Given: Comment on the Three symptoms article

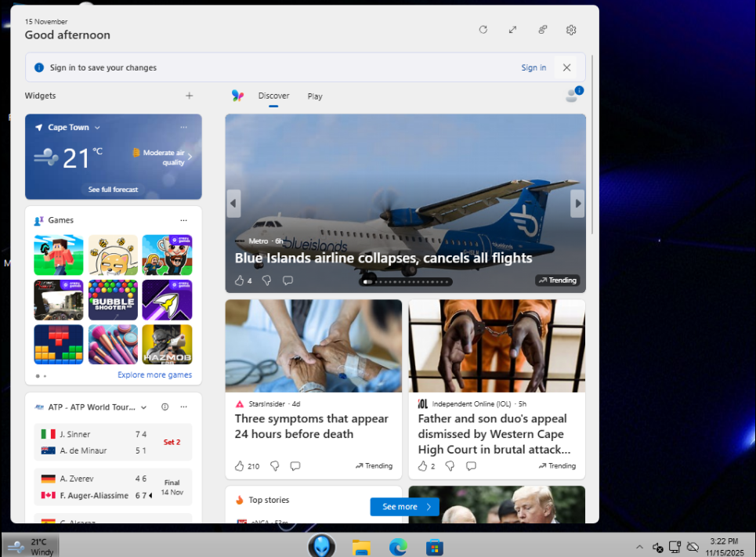Looking at the screenshot, I should tap(295, 466).
